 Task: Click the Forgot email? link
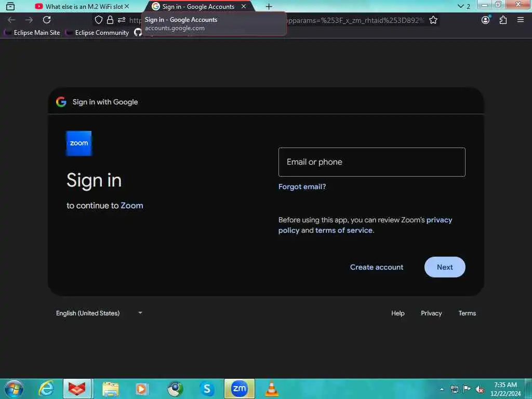click(x=302, y=187)
